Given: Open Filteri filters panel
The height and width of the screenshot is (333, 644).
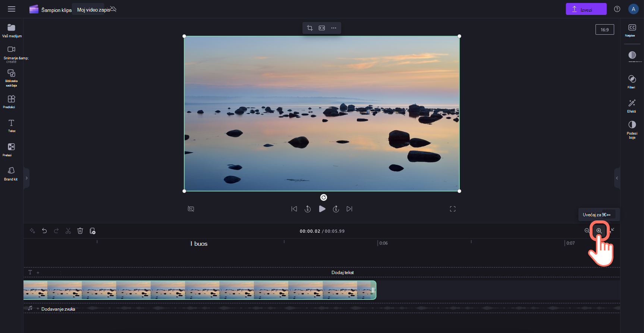Looking at the screenshot, I should point(632,82).
